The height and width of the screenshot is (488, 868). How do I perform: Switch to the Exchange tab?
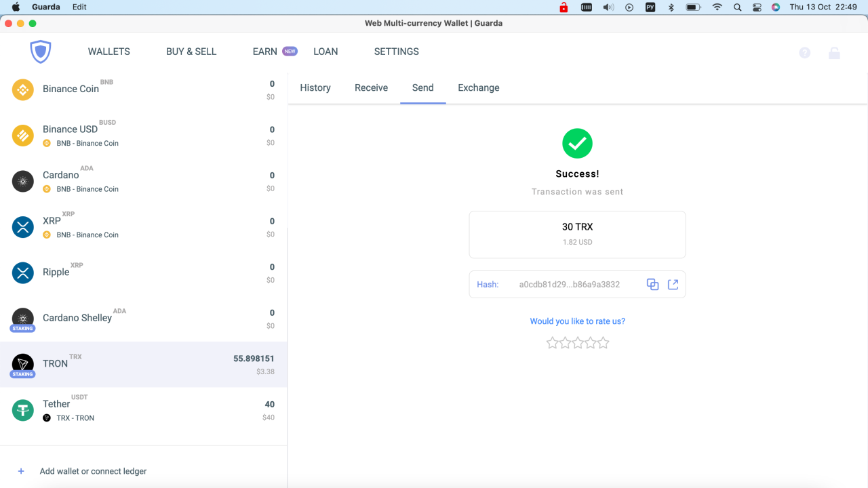click(x=478, y=87)
